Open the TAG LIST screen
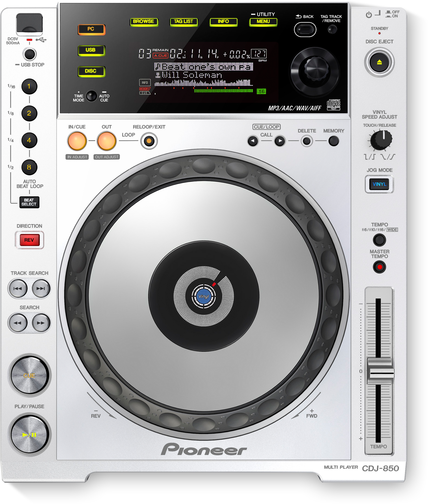 pos(183,21)
